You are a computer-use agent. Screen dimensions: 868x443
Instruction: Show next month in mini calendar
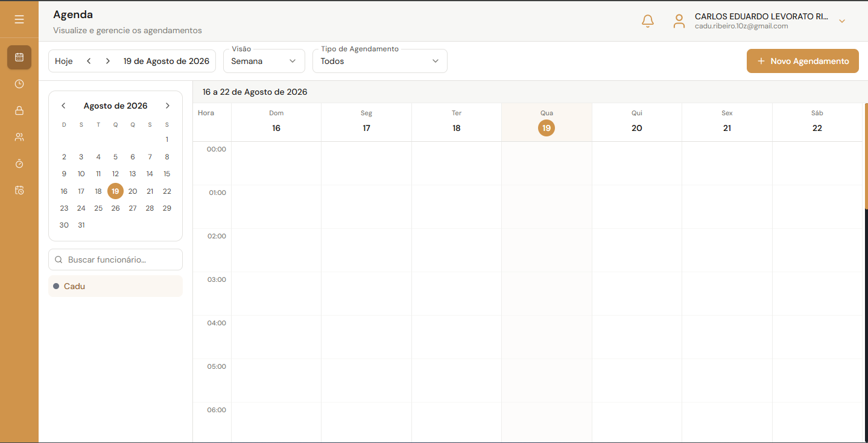[167, 106]
